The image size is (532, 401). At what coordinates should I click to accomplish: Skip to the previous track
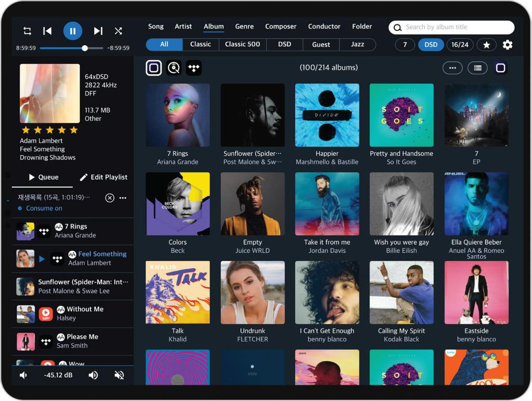[47, 31]
